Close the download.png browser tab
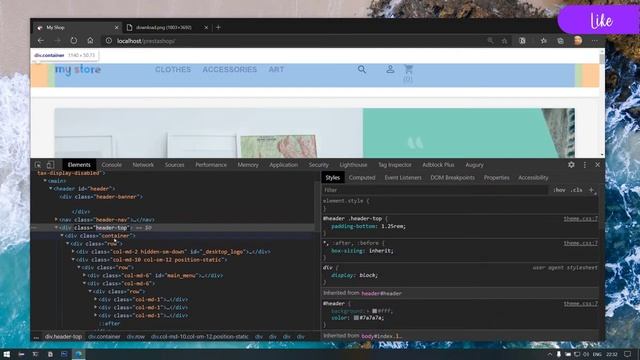Viewport: 640px width, 360px height. pyautogui.click(x=206, y=27)
